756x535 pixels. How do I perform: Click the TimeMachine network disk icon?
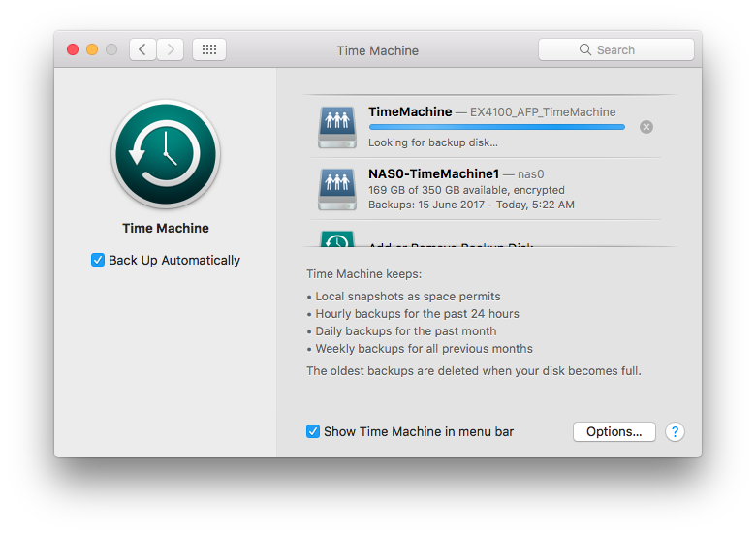(x=337, y=127)
